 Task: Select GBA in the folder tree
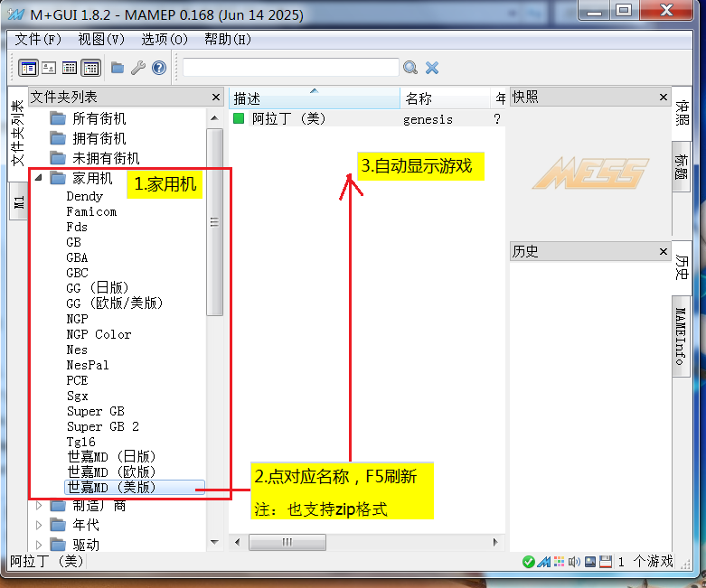[77, 257]
